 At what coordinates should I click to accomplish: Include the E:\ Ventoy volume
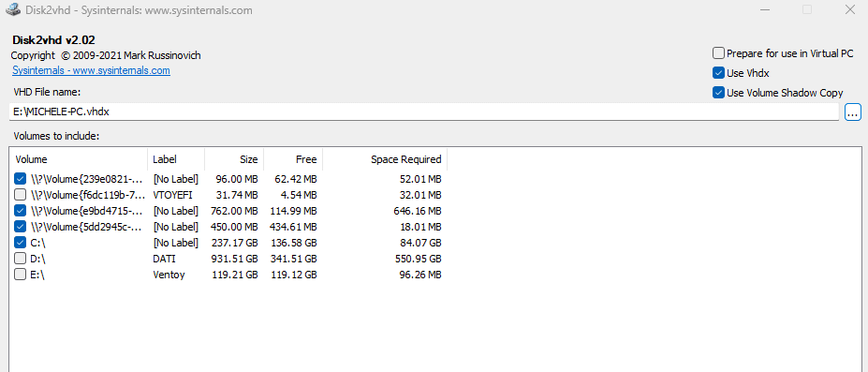pos(20,274)
